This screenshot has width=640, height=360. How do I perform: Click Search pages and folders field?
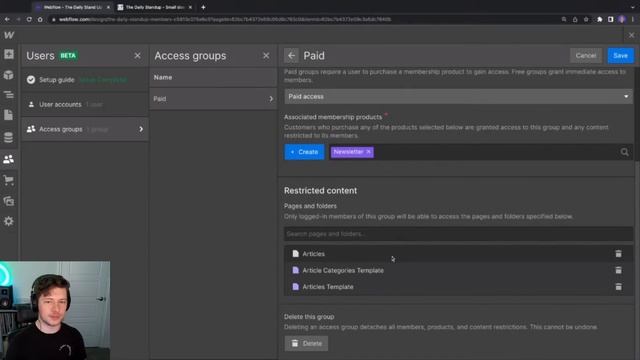point(458,234)
